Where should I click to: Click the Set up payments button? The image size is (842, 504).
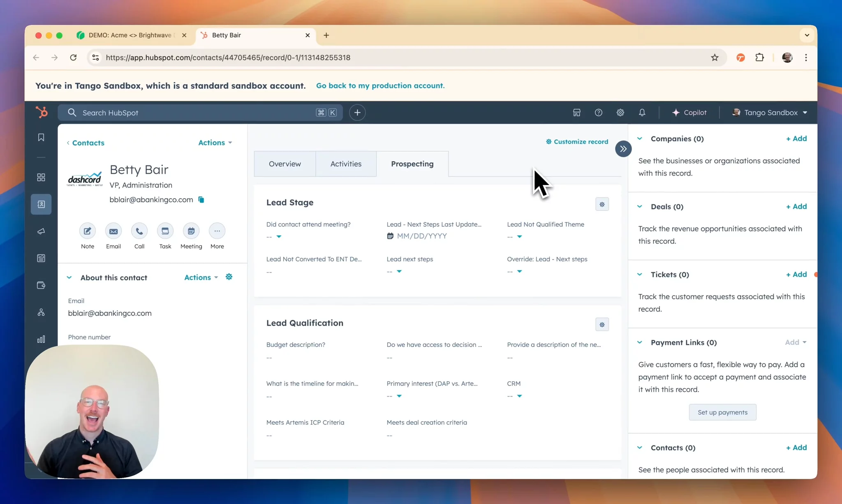722,412
